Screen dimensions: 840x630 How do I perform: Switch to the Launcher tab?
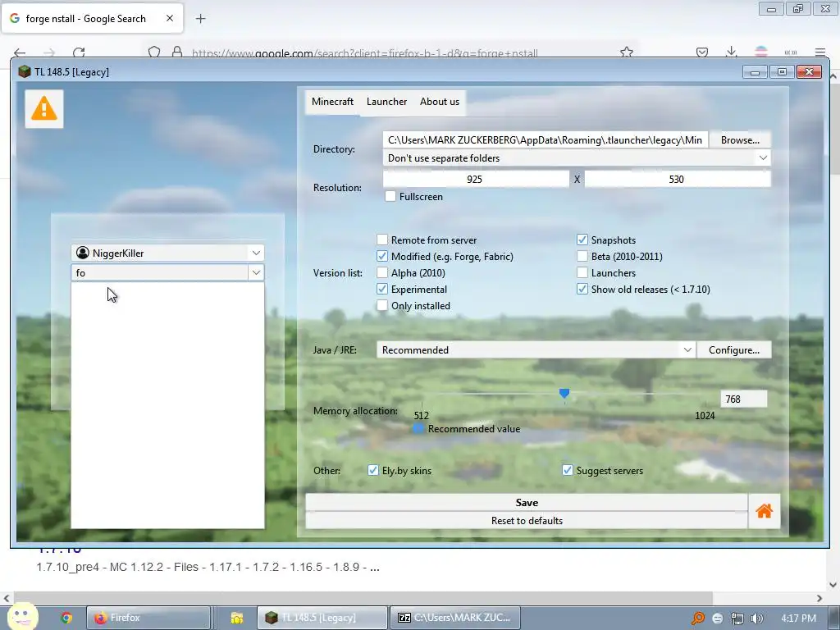tap(387, 102)
